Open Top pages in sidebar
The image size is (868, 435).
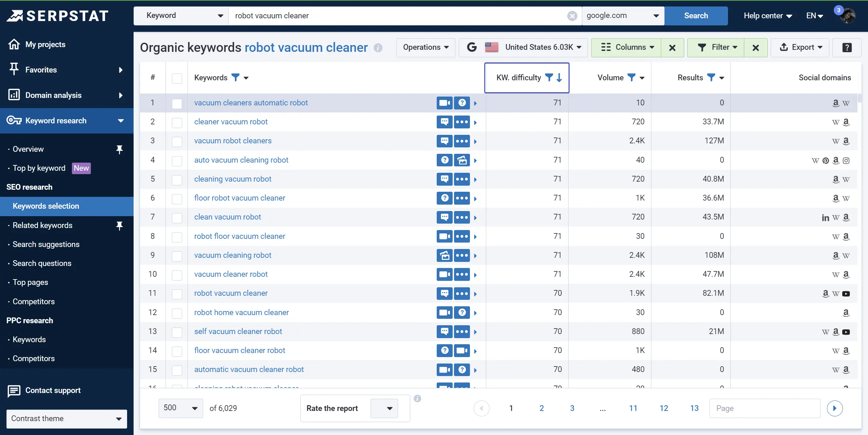pyautogui.click(x=31, y=283)
